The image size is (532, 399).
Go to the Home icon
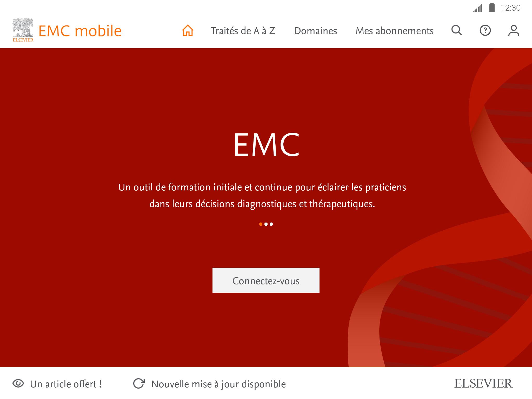(188, 30)
